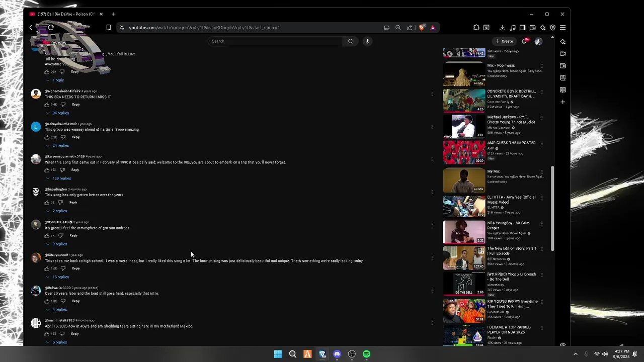Viewport: 644px width, 362px height.
Task: Like the 'atmosphere of gta san andreas' comment
Action: (x=47, y=236)
